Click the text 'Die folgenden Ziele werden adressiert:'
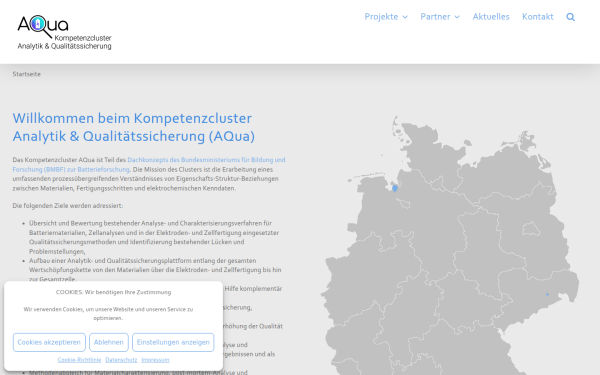 point(68,205)
